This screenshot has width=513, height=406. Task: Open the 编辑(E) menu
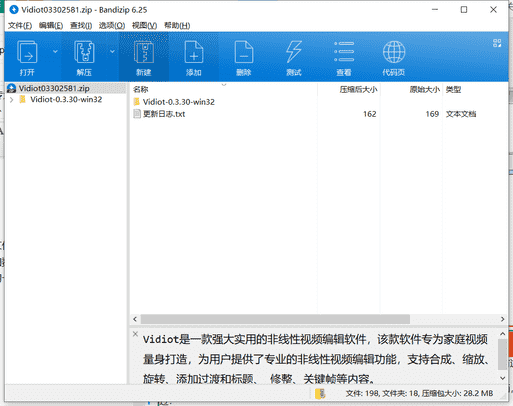tap(51, 25)
